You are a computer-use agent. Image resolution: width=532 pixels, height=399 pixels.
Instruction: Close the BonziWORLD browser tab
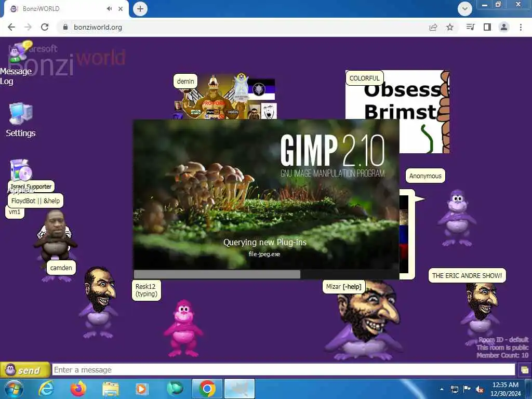(121, 9)
